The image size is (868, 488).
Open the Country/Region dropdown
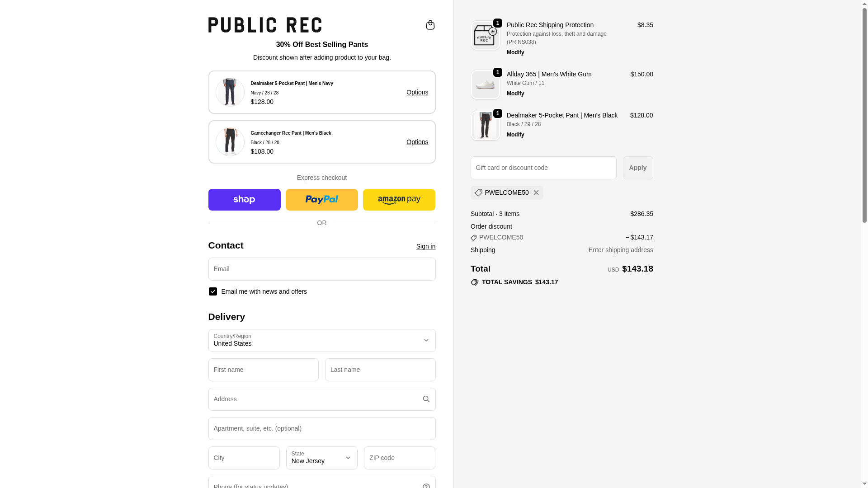point(321,340)
